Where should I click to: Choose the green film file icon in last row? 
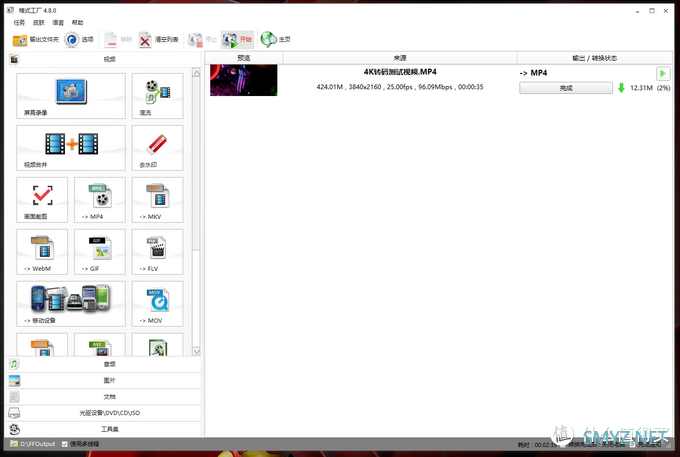tap(157, 345)
